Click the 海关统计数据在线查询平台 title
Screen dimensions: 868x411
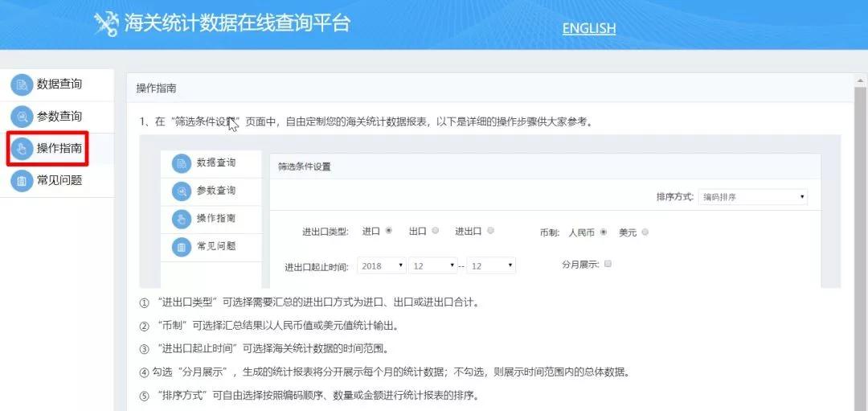coord(237,24)
